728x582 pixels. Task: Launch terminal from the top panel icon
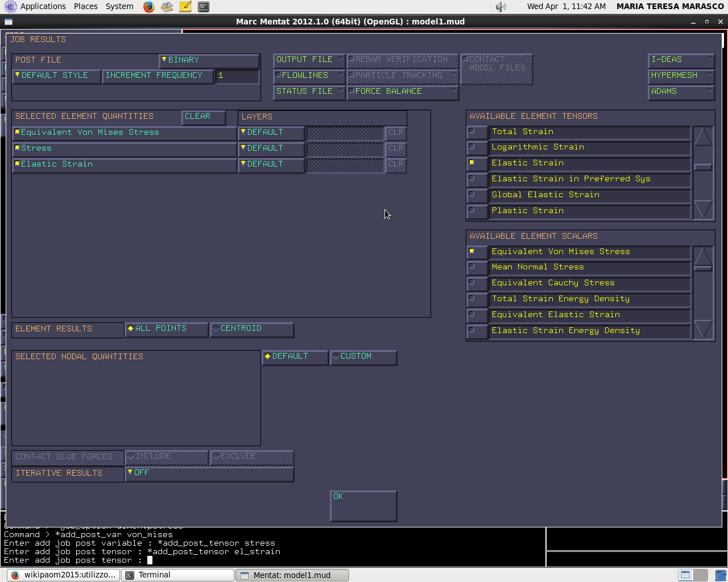pyautogui.click(x=204, y=7)
